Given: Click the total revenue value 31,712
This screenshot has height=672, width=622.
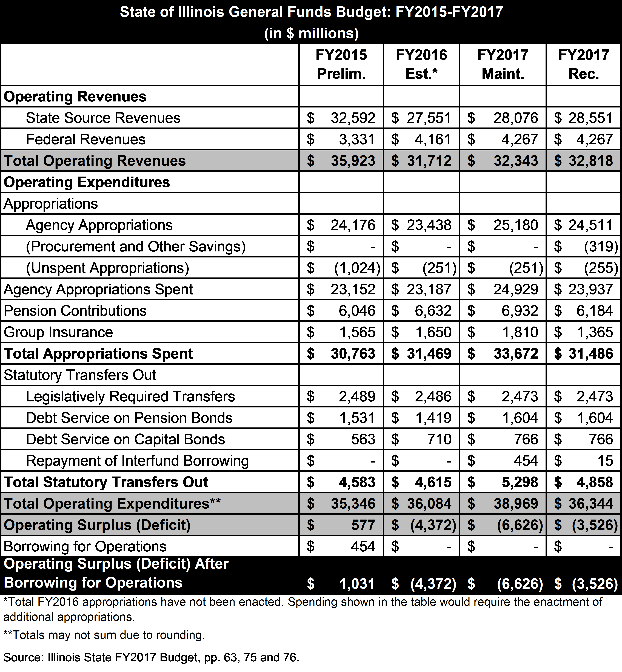Looking at the screenshot, I should (429, 161).
